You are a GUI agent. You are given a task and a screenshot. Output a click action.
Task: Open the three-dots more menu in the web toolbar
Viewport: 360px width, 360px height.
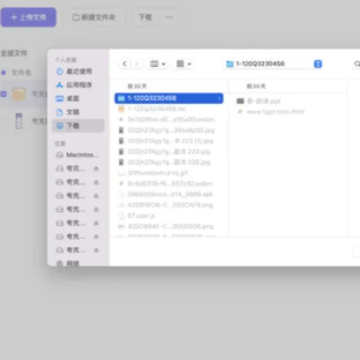click(169, 17)
